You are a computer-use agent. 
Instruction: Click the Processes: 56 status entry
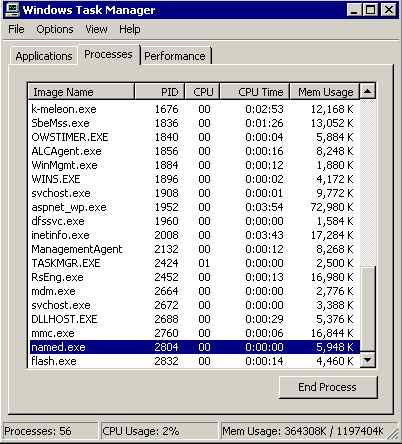[x=50, y=431]
